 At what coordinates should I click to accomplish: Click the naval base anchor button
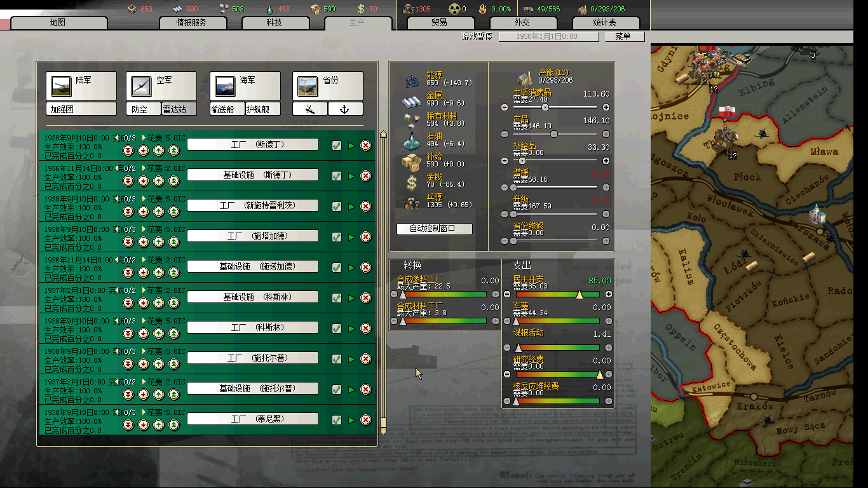[346, 109]
